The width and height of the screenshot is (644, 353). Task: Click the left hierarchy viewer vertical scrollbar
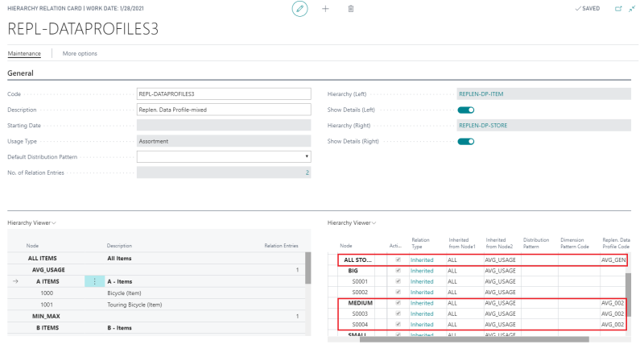[308, 268]
